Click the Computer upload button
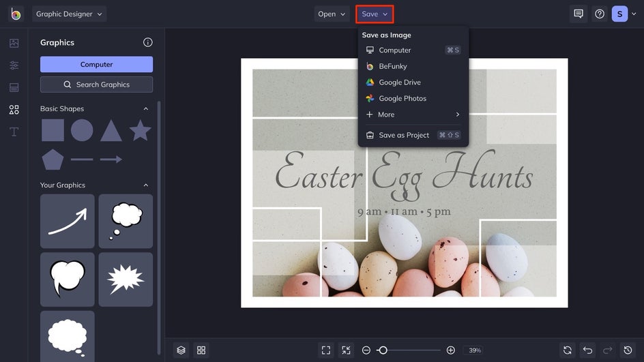This screenshot has width=644, height=362. 96,64
